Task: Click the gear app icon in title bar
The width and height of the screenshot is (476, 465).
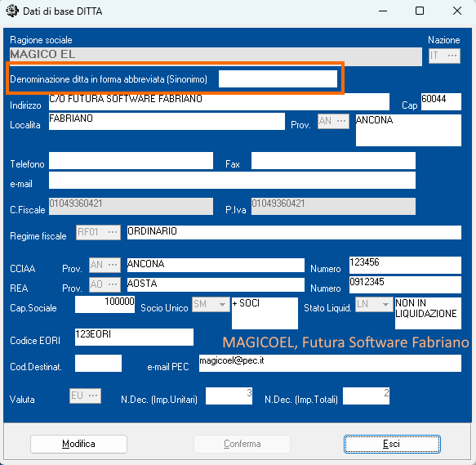Action: coord(12,11)
